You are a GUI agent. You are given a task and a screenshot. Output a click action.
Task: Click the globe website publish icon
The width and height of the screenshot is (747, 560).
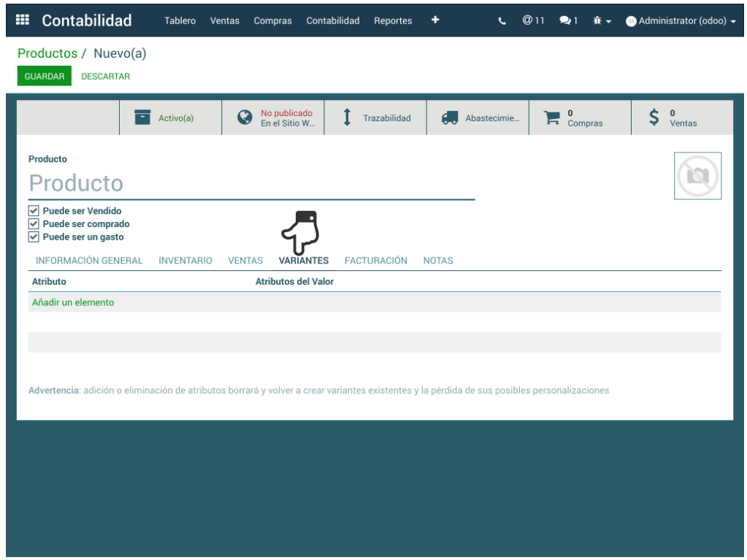tap(245, 118)
